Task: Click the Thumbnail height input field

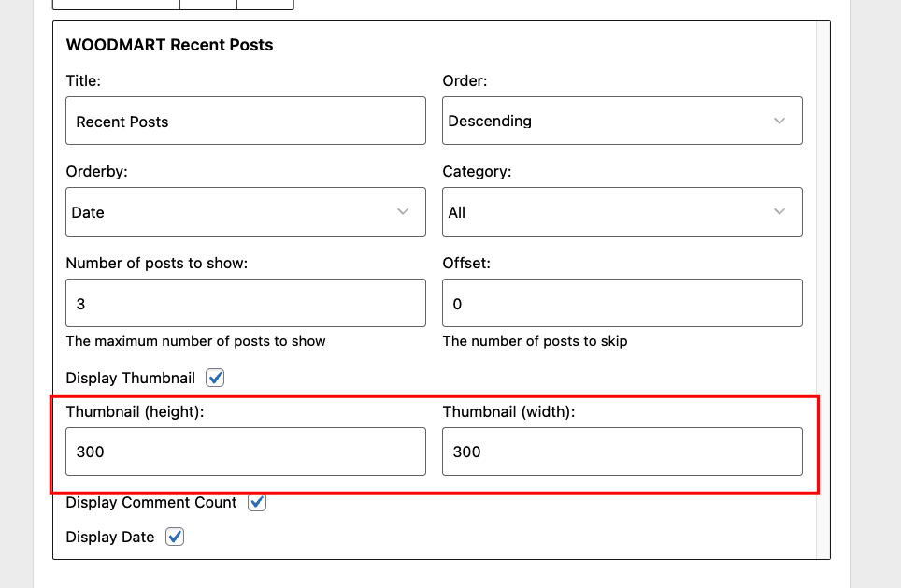Action: [246, 452]
